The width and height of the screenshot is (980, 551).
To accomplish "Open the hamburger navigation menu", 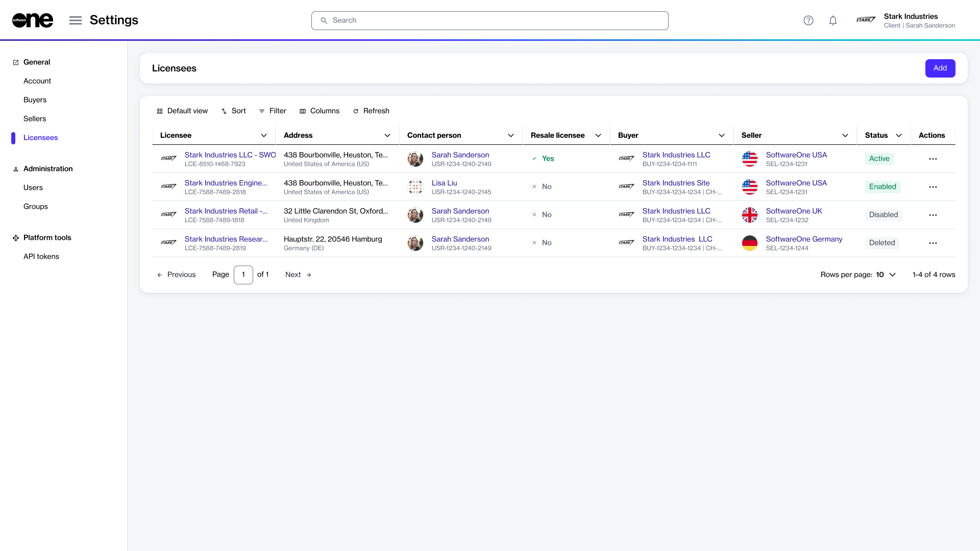I will [76, 20].
